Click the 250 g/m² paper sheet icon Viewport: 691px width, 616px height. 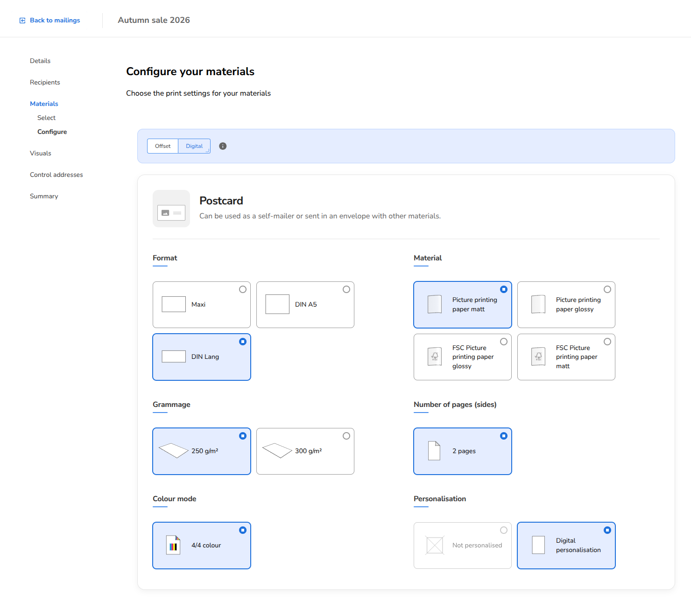tap(174, 451)
